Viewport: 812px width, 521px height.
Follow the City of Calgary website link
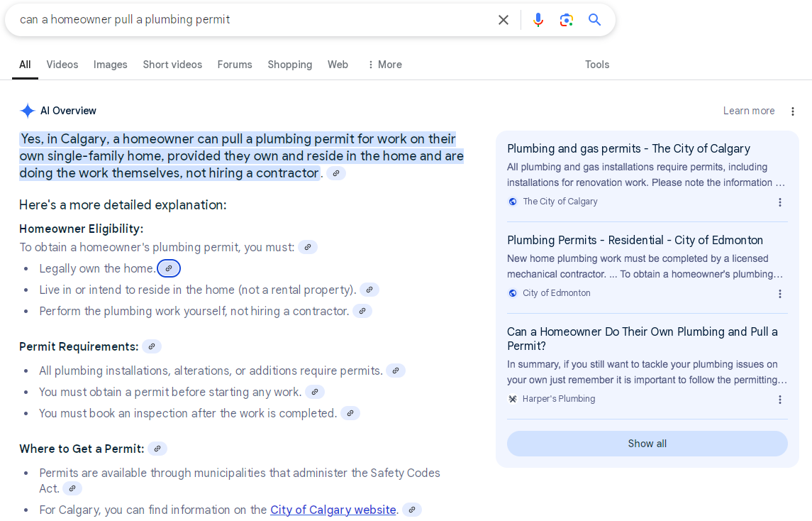(x=333, y=510)
